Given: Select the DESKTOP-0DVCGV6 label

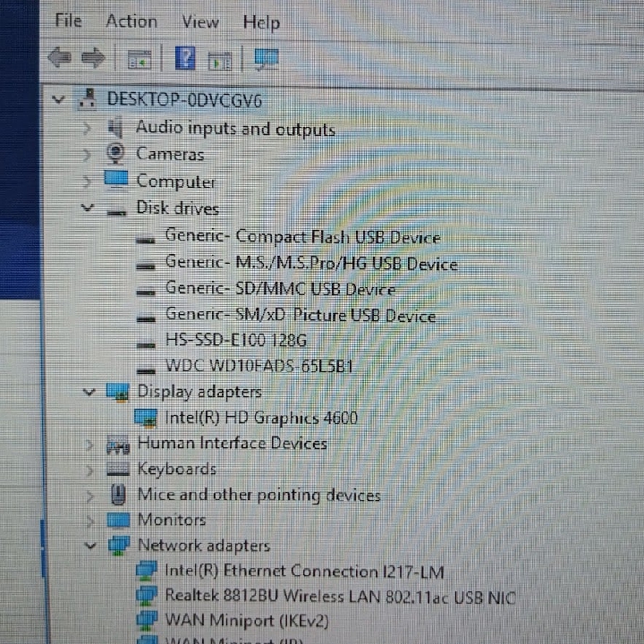Looking at the screenshot, I should (184, 100).
